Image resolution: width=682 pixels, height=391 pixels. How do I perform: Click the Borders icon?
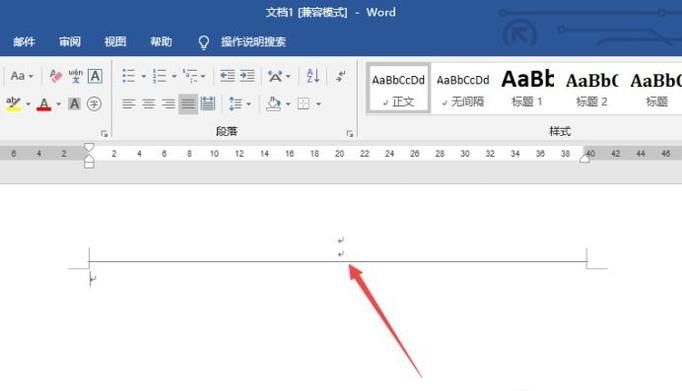(304, 104)
